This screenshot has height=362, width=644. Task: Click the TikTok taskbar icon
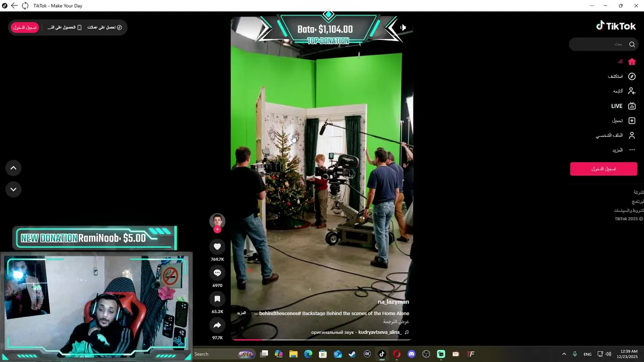click(382, 354)
